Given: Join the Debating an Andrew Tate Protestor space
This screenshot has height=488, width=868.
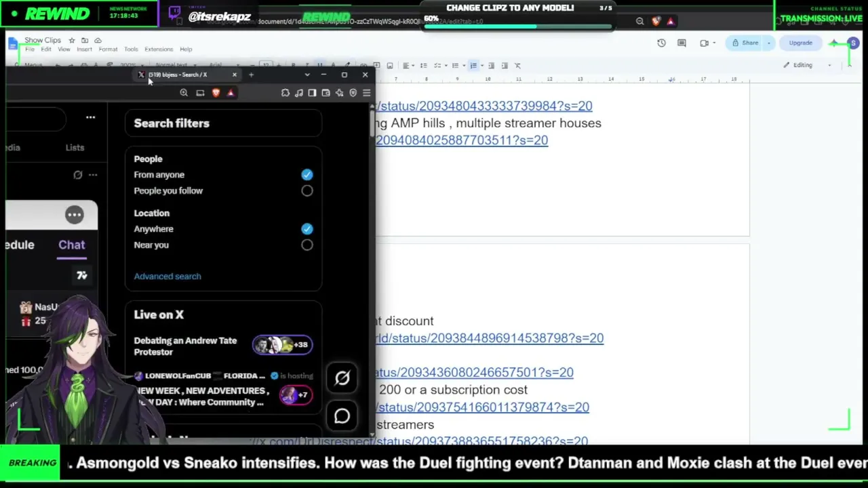Looking at the screenshot, I should (x=222, y=346).
